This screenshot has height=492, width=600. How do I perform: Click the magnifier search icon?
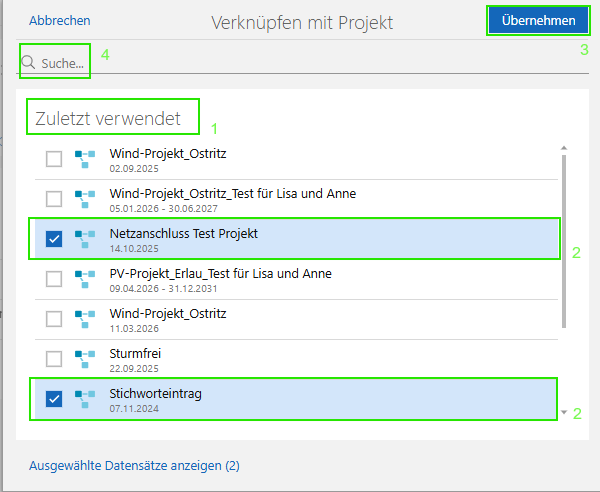click(28, 62)
